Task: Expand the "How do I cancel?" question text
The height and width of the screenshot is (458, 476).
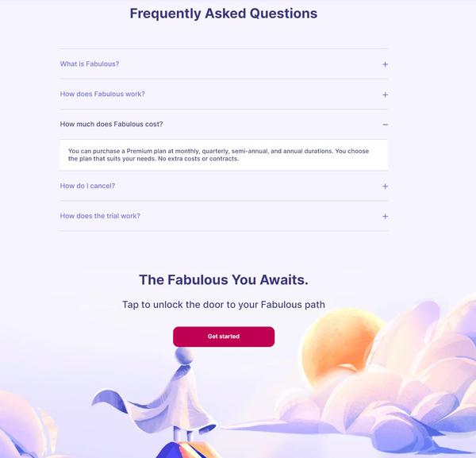Action: [x=88, y=186]
